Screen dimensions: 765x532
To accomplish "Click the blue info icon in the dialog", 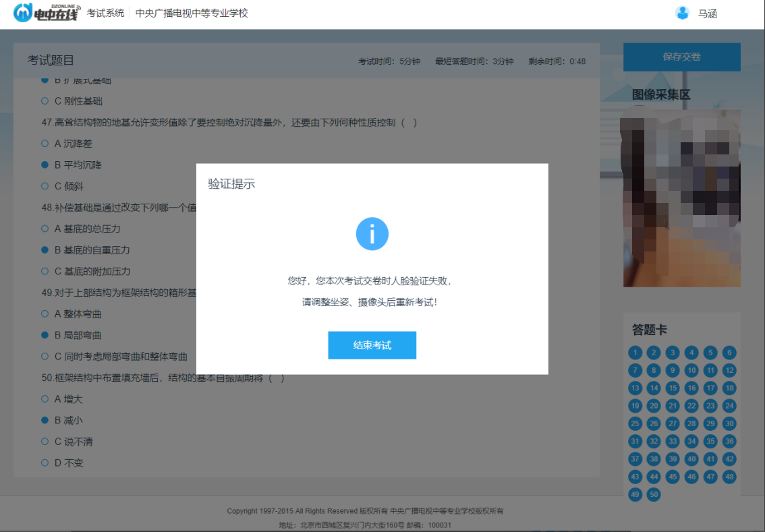I will click(x=372, y=233).
